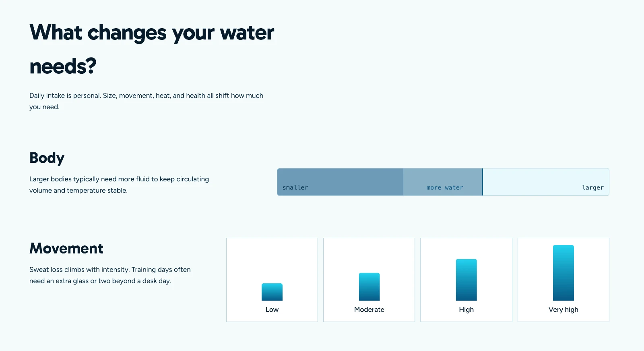Click the 'Very high' label text
Screen dimensions: 644x351
[x=563, y=309]
